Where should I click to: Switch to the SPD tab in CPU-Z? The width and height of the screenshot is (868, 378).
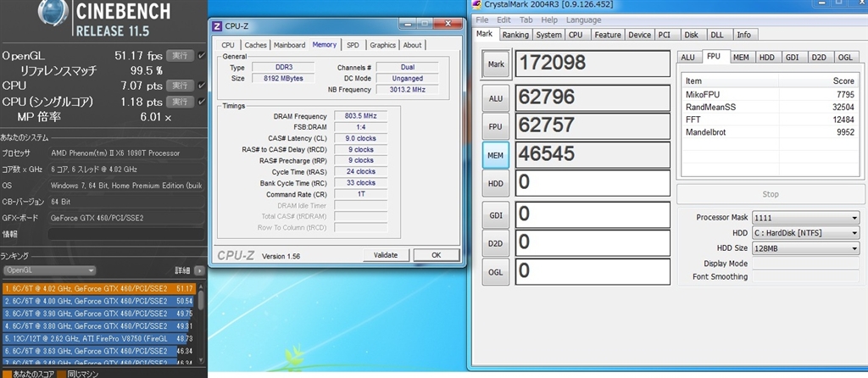(x=353, y=45)
